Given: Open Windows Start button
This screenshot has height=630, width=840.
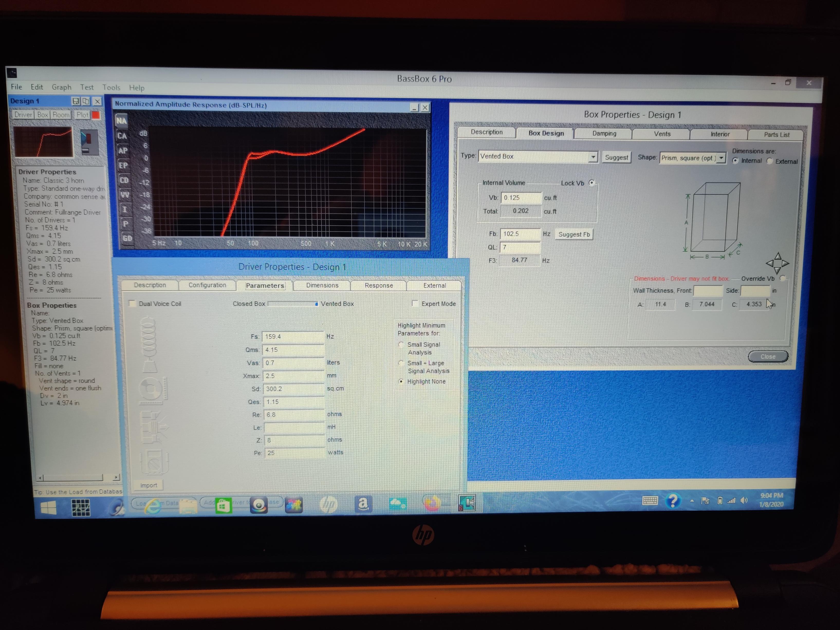Looking at the screenshot, I should pos(49,508).
